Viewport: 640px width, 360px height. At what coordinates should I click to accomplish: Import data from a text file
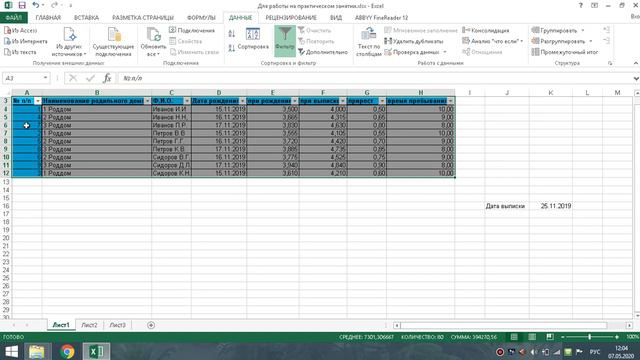20,52
